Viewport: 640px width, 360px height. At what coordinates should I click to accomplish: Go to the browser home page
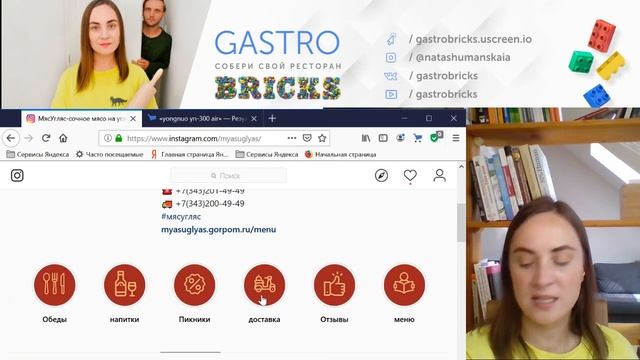[x=63, y=138]
